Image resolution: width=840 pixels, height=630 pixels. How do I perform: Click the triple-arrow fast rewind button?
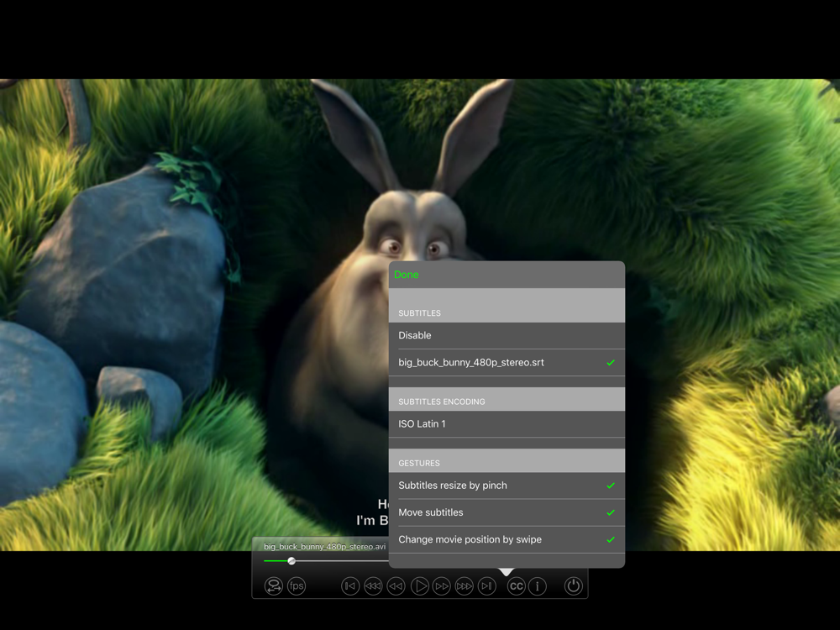373,586
